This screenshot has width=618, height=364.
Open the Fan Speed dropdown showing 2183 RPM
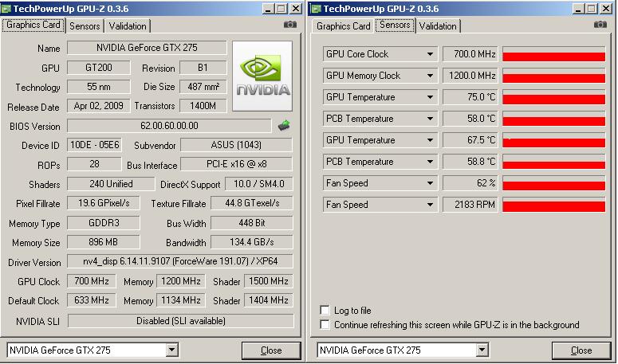pyautogui.click(x=430, y=205)
